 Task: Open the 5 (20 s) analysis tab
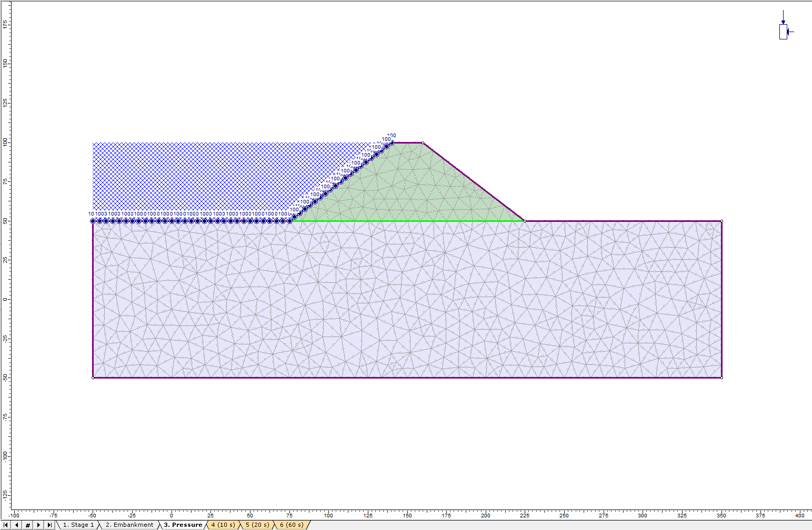coord(257,524)
